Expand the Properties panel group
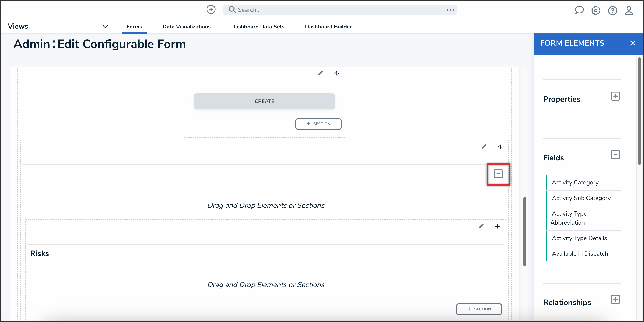The image size is (644, 322). point(615,96)
